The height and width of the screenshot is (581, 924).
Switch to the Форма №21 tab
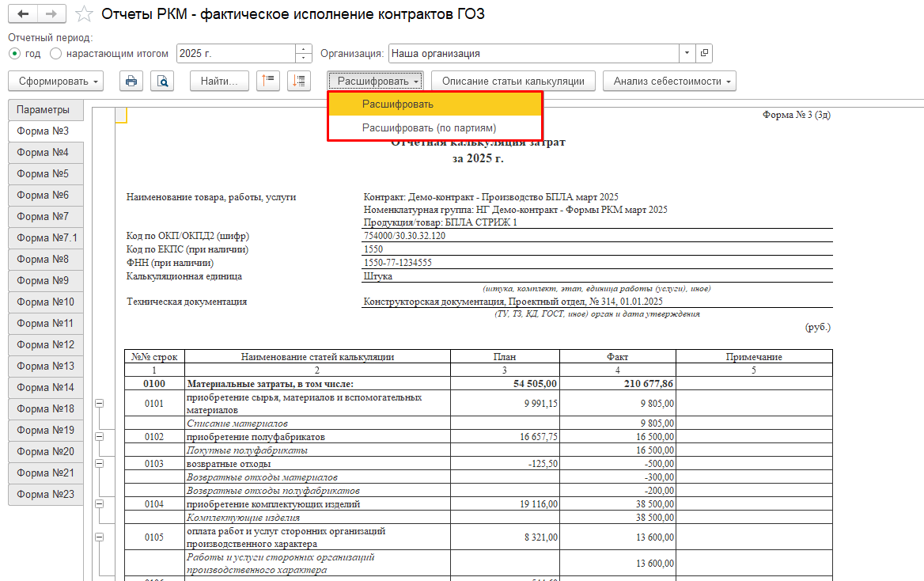[45, 473]
